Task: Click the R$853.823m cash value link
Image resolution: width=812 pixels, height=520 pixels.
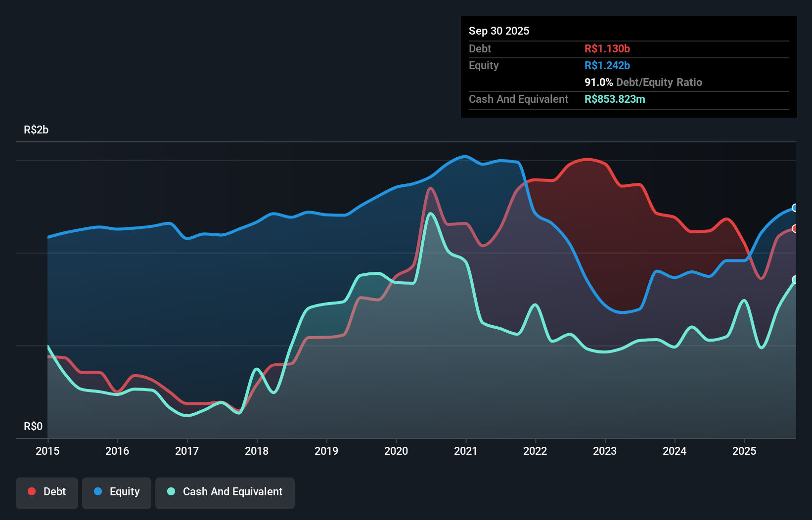Action: 615,99
